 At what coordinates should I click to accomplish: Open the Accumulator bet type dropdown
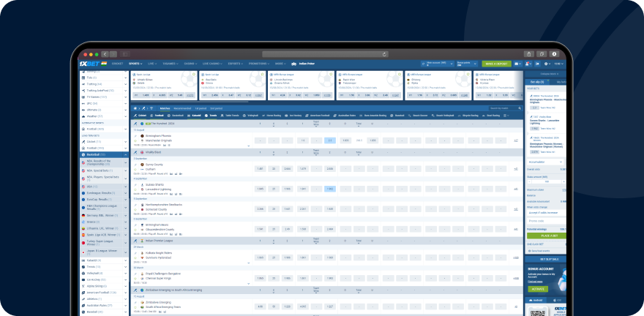(545, 162)
